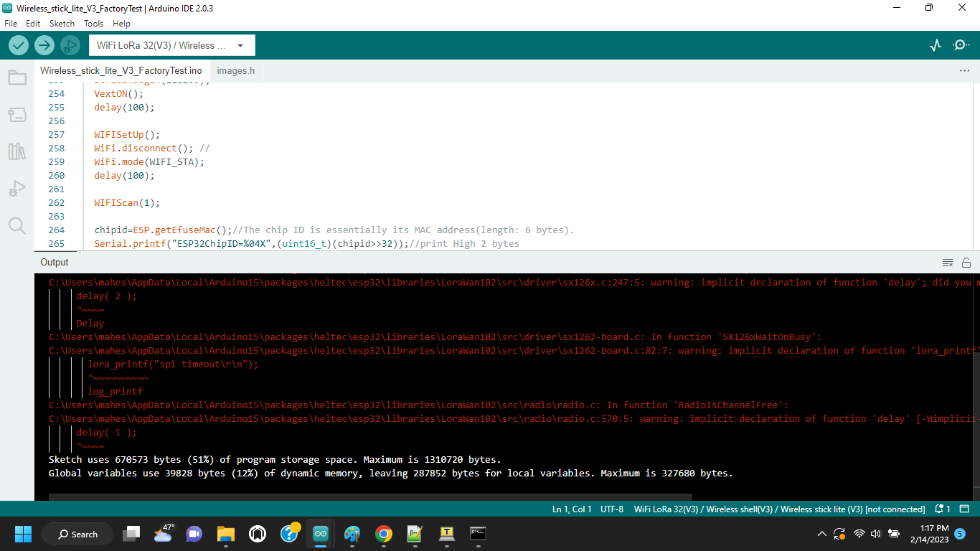Image resolution: width=980 pixels, height=551 pixels.
Task: Start a debugging session
Action: coord(70,44)
